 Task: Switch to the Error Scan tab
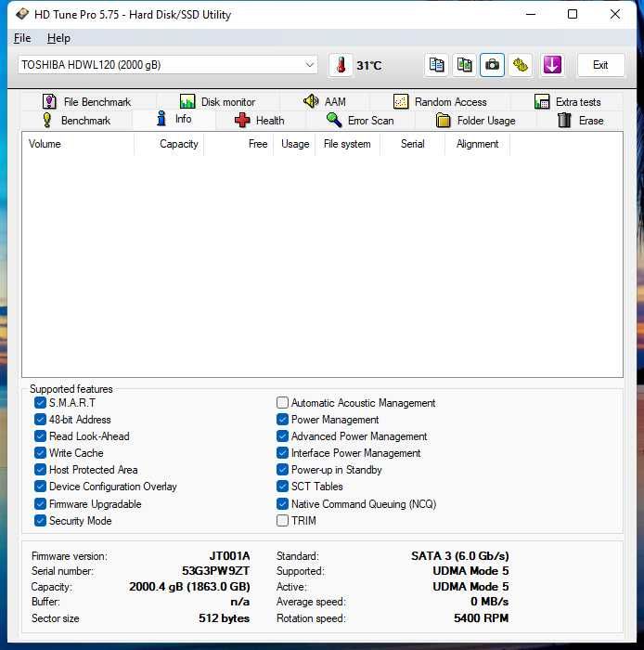point(360,120)
